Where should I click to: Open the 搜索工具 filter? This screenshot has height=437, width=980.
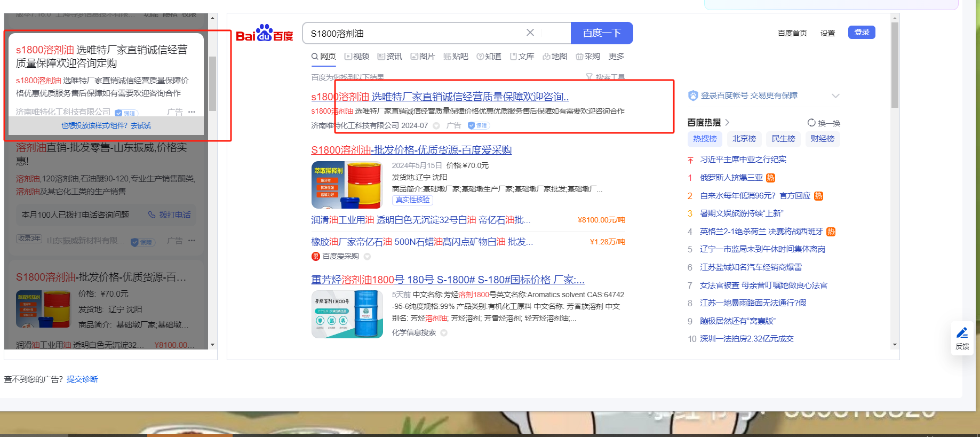pyautogui.click(x=605, y=77)
